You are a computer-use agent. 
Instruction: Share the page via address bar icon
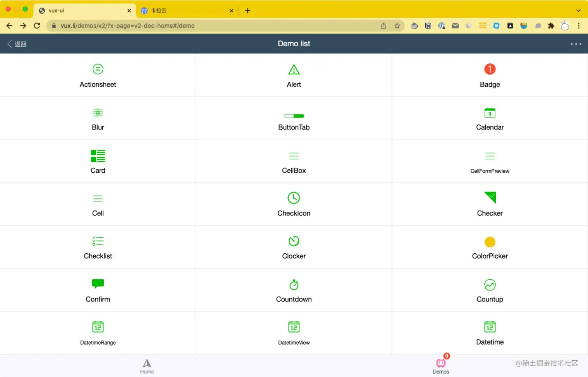click(383, 26)
